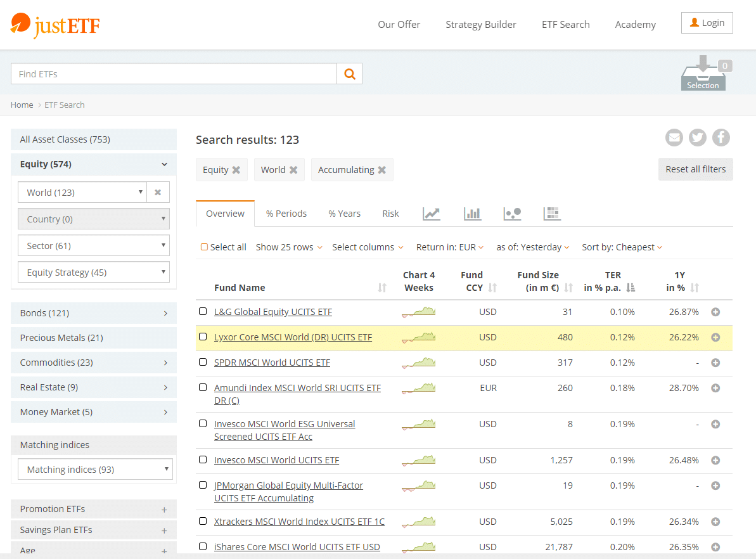Change Show 25 rows setting
This screenshot has width=756, height=559.
[289, 247]
